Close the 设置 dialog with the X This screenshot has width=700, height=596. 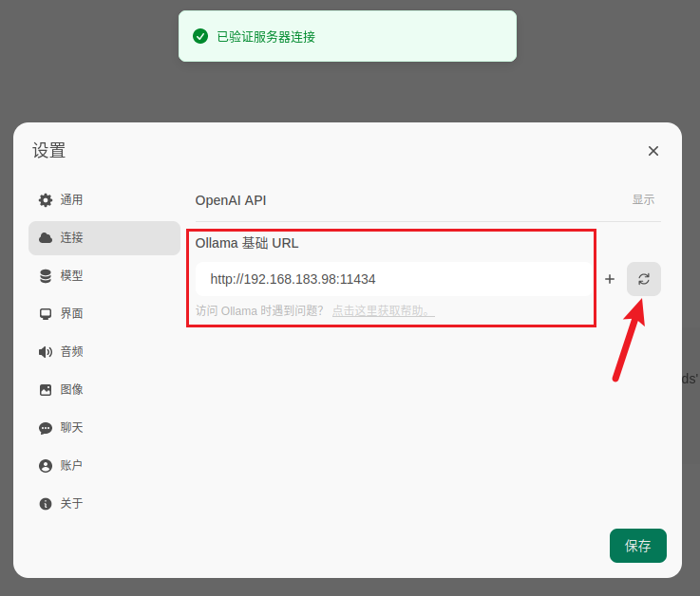tap(653, 151)
